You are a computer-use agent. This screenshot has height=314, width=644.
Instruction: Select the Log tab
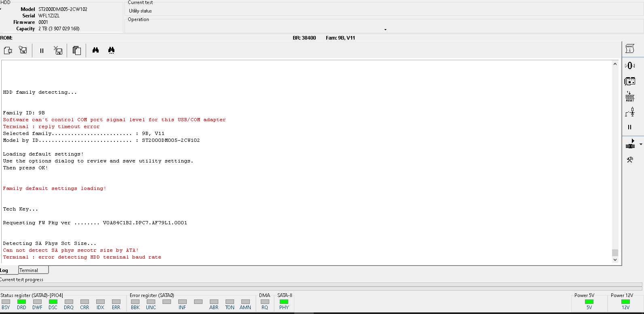tap(4, 270)
